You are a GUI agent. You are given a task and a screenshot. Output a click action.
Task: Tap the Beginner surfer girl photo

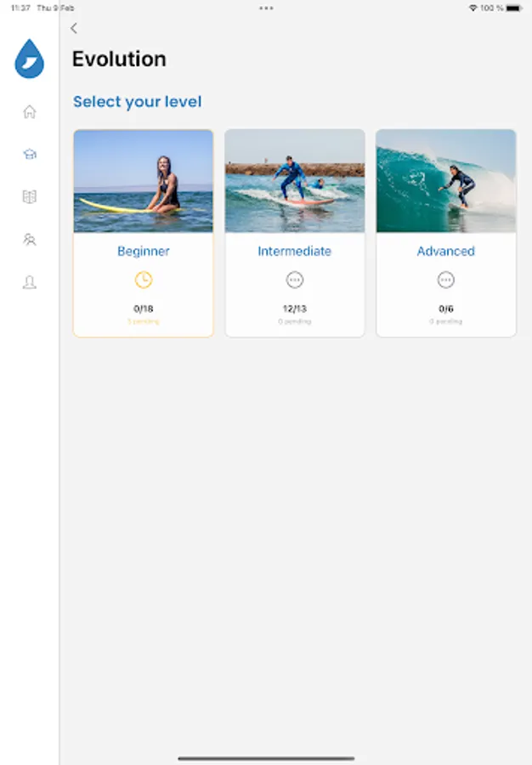pos(143,181)
